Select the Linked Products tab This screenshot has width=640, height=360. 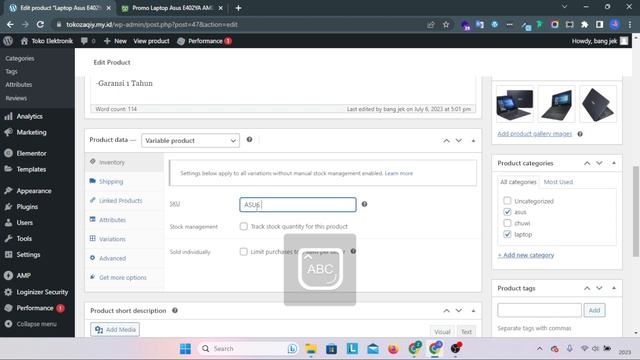coord(124,200)
